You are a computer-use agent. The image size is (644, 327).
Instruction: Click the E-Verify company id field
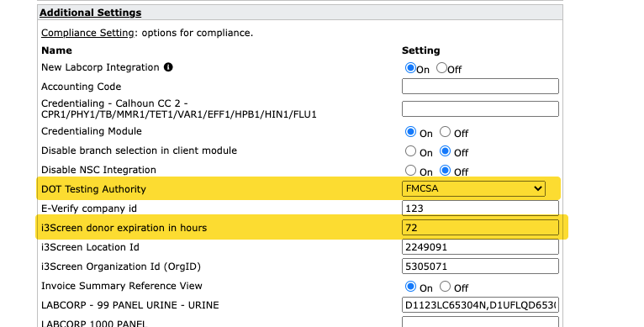pos(480,208)
